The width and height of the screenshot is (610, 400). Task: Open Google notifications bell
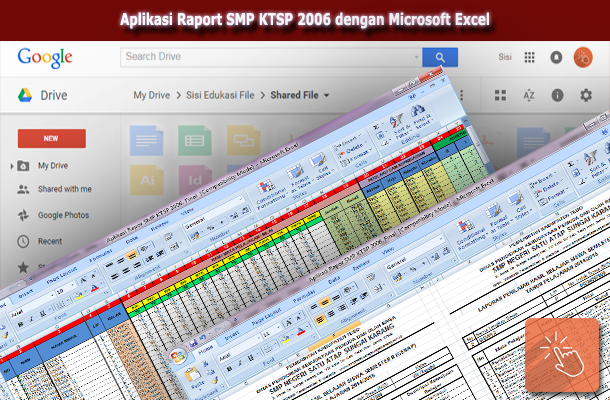(556, 57)
